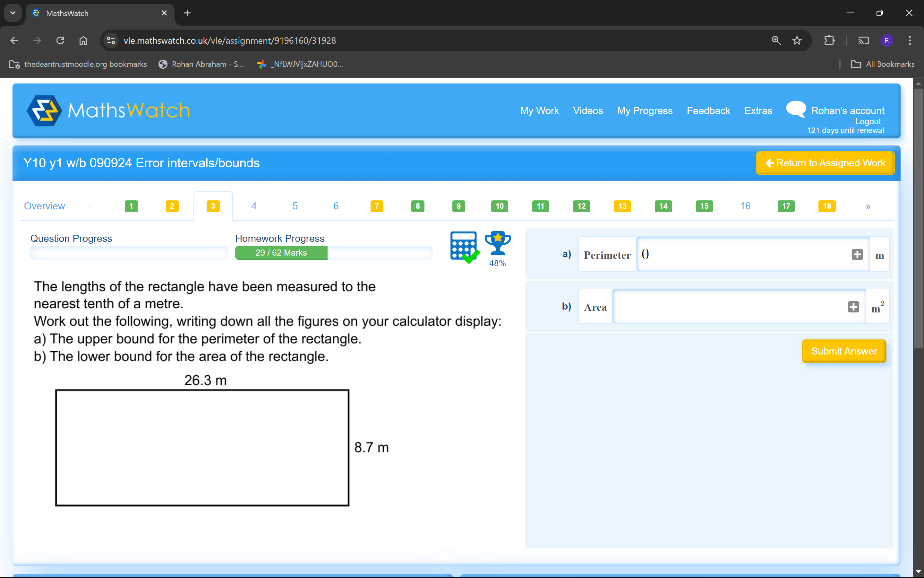The width and height of the screenshot is (924, 578).
Task: Click the browser address bar URL
Action: click(230, 40)
